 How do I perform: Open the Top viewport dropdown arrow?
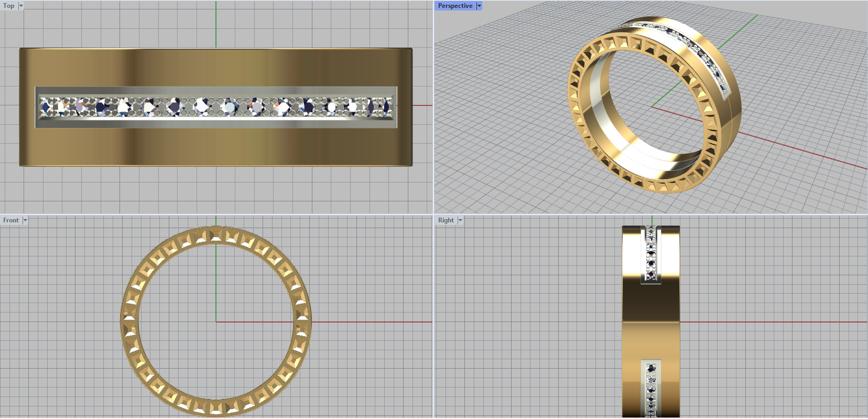point(21,5)
